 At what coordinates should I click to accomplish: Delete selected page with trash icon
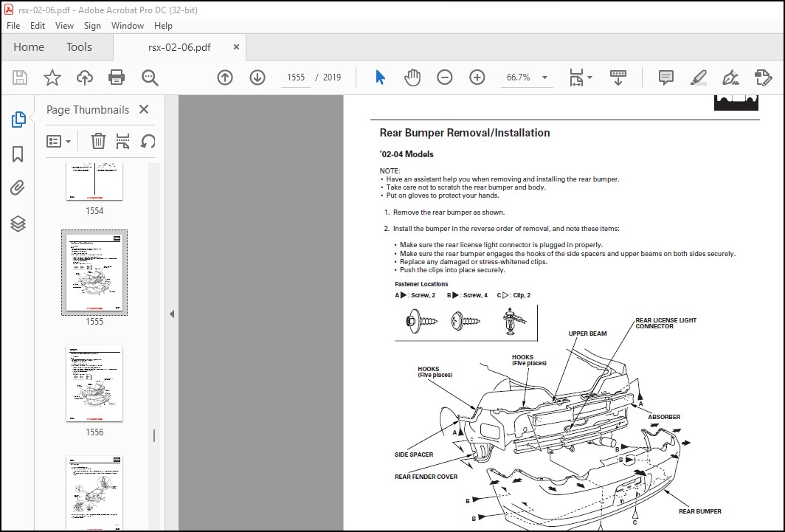tap(98, 142)
